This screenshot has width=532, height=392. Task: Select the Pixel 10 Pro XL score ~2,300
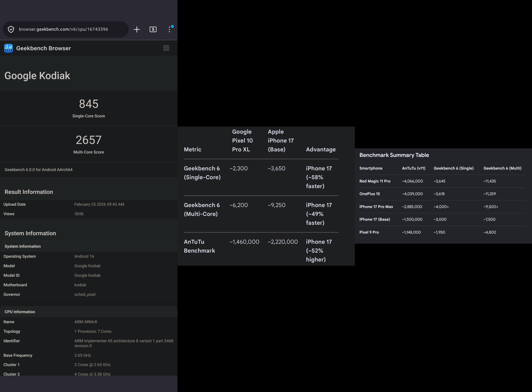239,168
